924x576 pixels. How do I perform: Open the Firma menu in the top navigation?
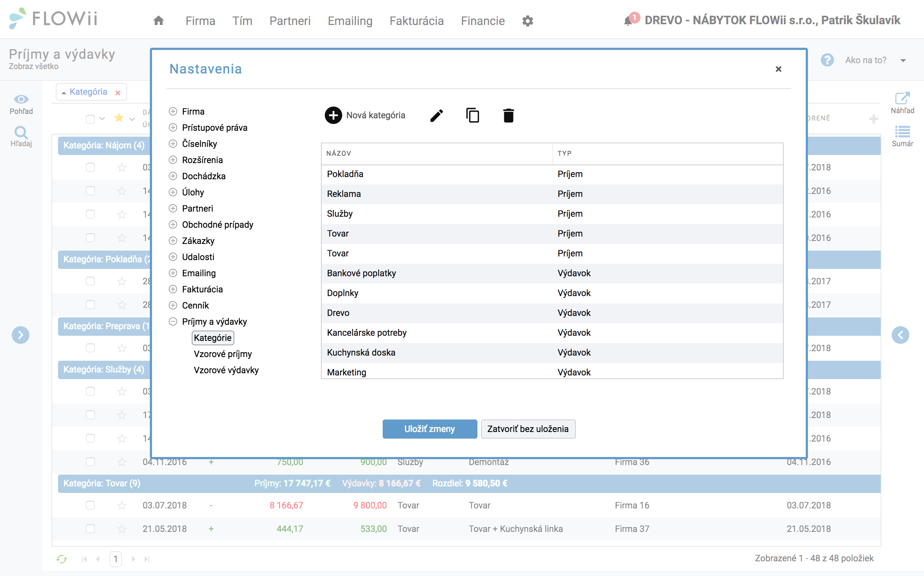pos(201,21)
